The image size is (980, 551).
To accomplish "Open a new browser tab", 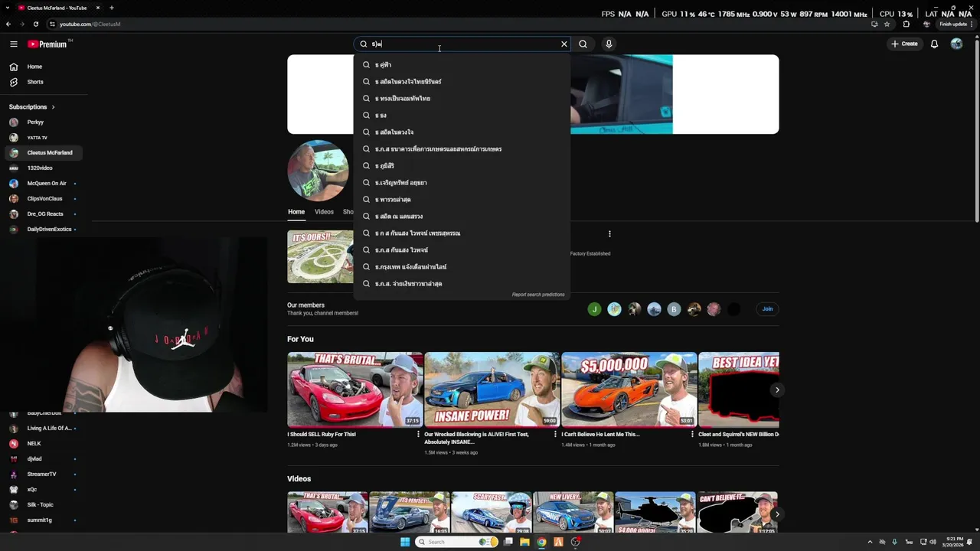I will [112, 8].
